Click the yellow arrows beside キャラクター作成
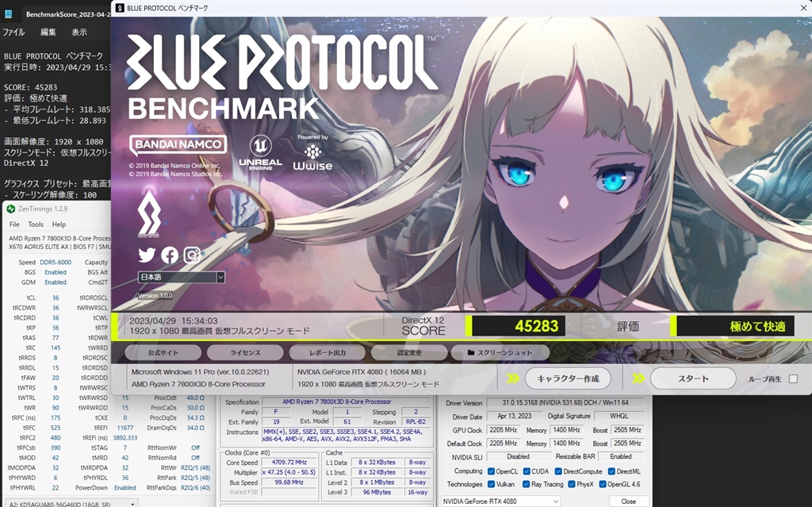This screenshot has width=812, height=507. (513, 378)
